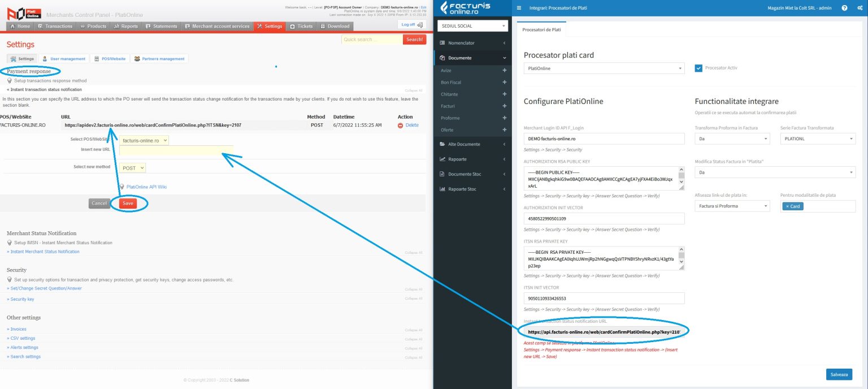Toggle the Facturis hamburger menu

pyautogui.click(x=519, y=8)
